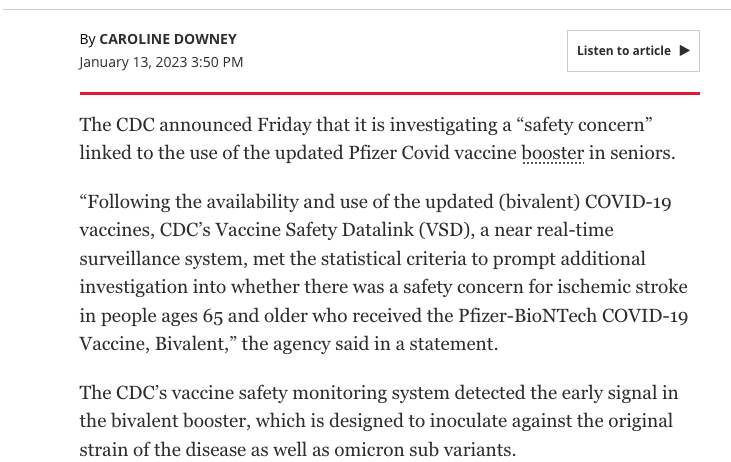Screen dimensions: 731x462
Task: Click the January 13, 2023 publication date
Action: 161,62
